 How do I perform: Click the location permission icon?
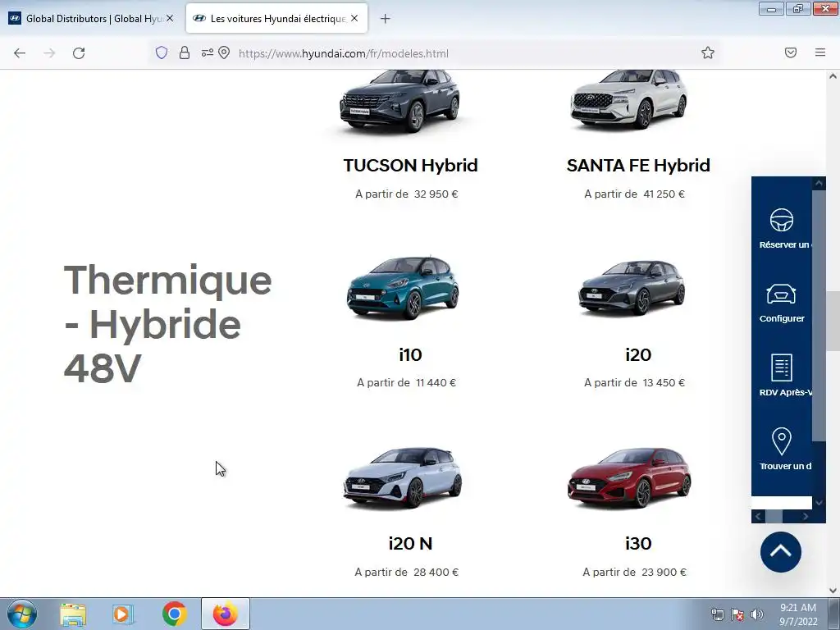click(x=224, y=52)
